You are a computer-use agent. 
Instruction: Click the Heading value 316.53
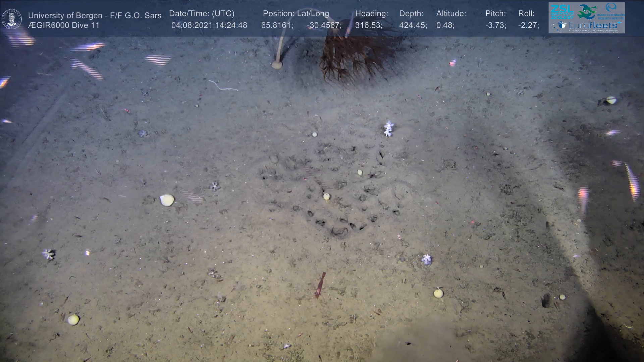[369, 25]
